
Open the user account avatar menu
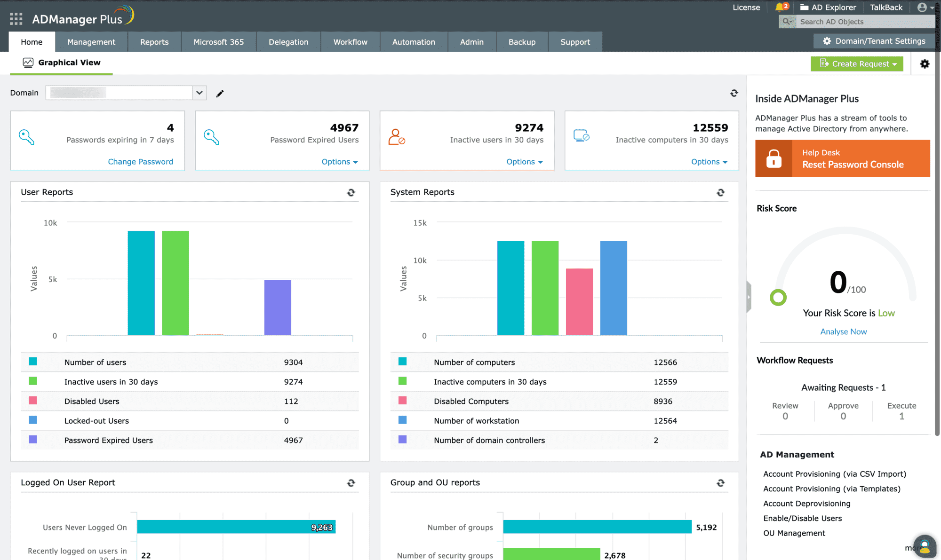925,7
